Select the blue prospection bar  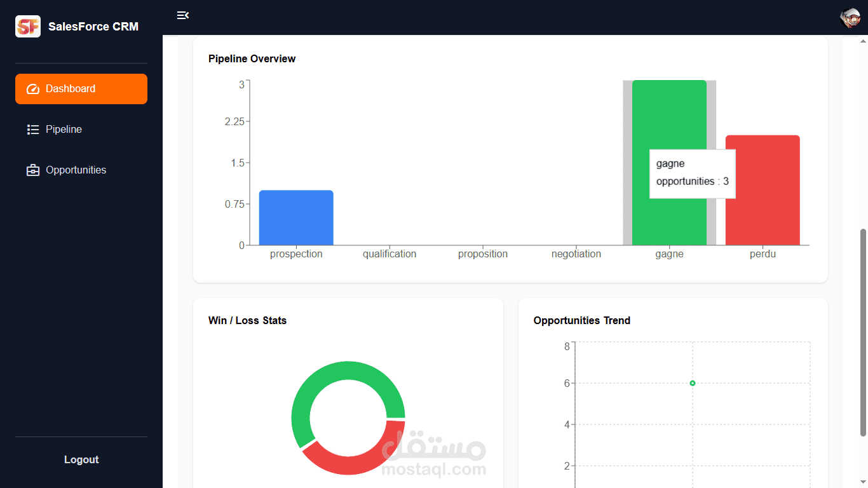point(296,217)
